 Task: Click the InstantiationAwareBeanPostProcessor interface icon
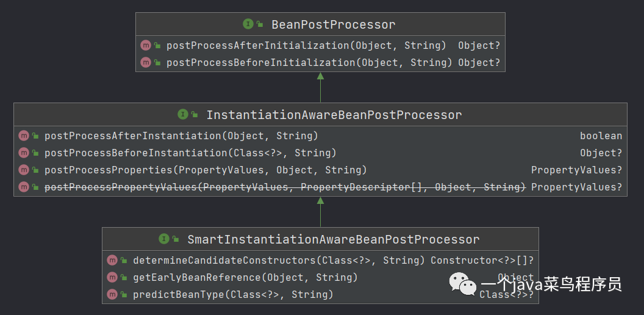click(183, 114)
